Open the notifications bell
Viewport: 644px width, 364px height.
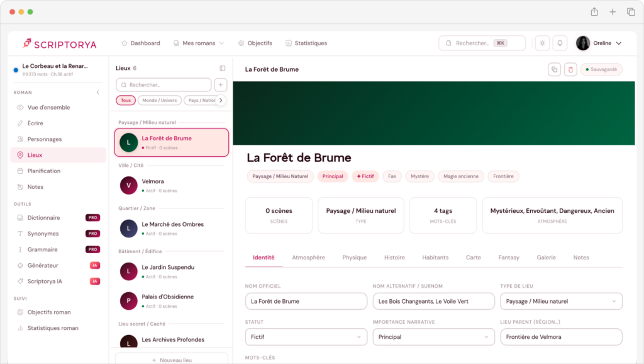coord(560,43)
